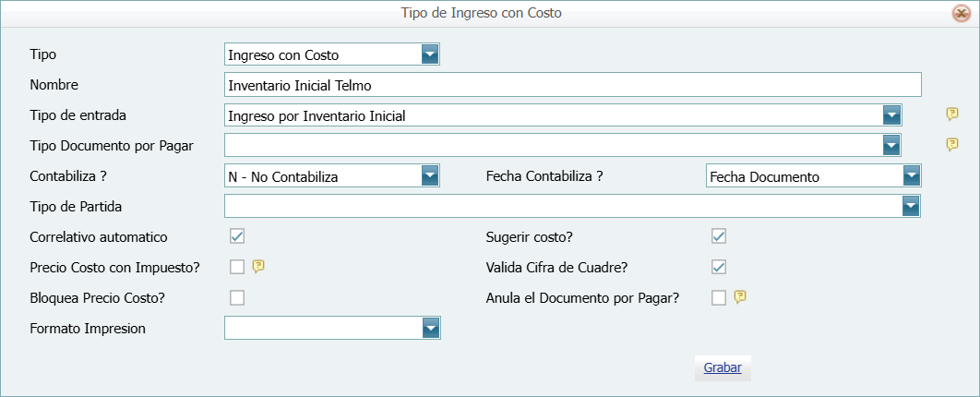Open the Tipo Documento por Pagar dropdown
The height and width of the screenshot is (397, 980).
[x=891, y=145]
